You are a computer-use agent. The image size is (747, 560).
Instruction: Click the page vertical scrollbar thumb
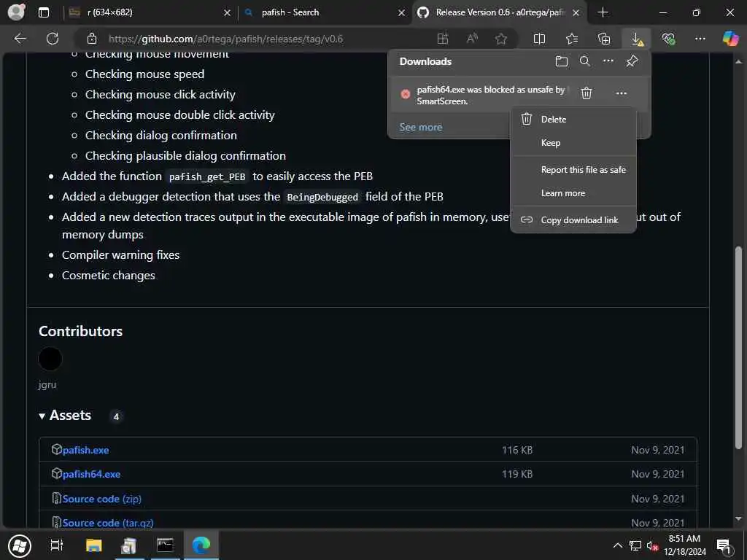738,348
